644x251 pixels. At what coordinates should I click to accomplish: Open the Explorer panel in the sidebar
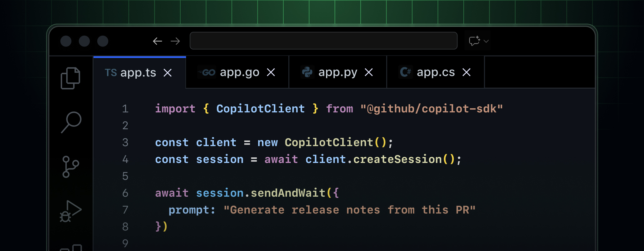point(71,78)
